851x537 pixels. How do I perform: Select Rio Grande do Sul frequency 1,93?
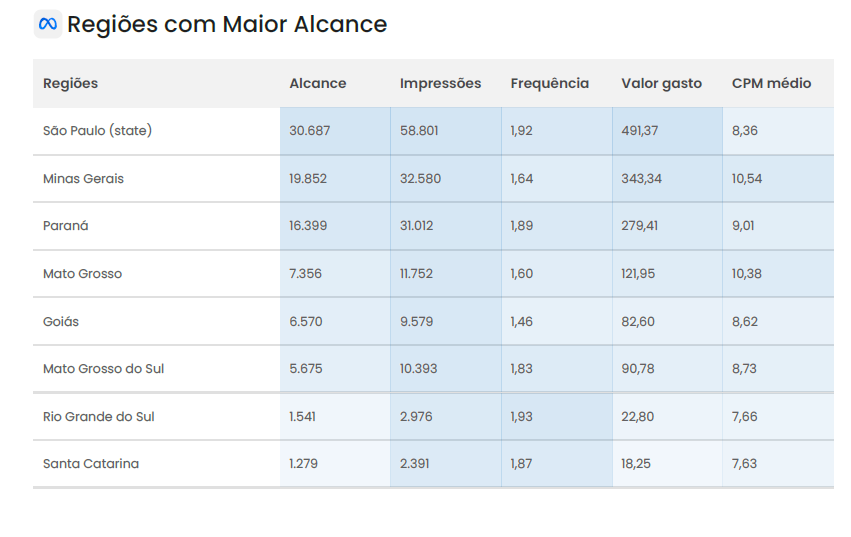coord(522,417)
